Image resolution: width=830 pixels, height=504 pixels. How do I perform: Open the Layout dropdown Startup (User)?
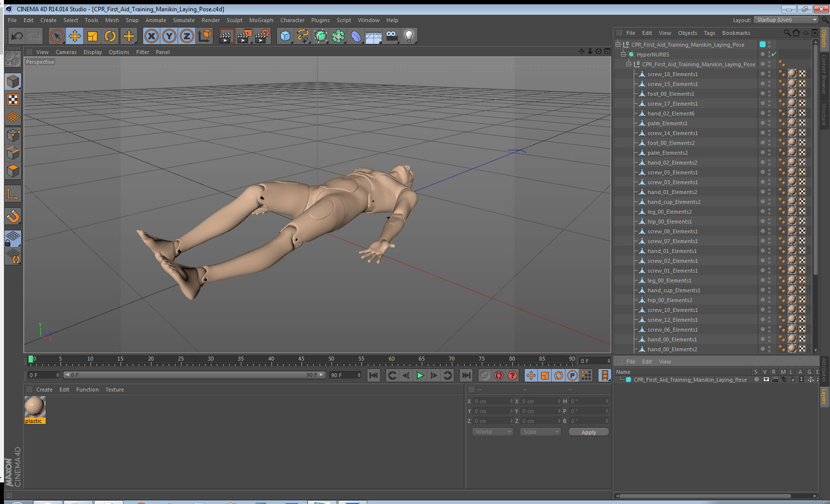coord(787,20)
